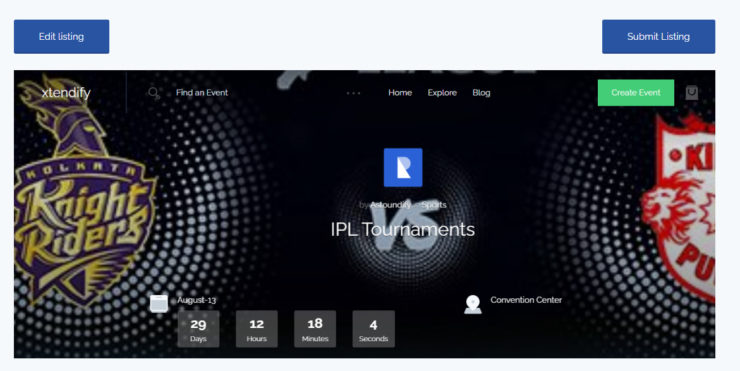Click the calendar icon beside August-13
Image resolution: width=740 pixels, height=371 pixels.
point(159,304)
